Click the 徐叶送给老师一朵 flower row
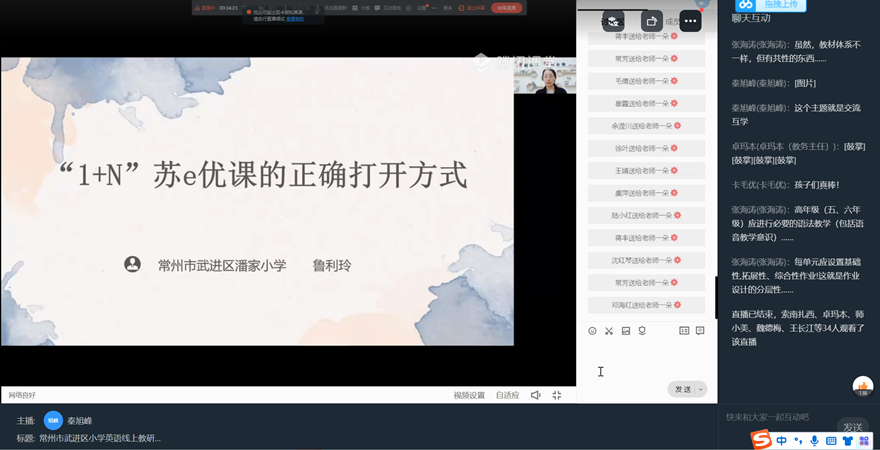Image resolution: width=880 pixels, height=450 pixels. click(x=646, y=148)
